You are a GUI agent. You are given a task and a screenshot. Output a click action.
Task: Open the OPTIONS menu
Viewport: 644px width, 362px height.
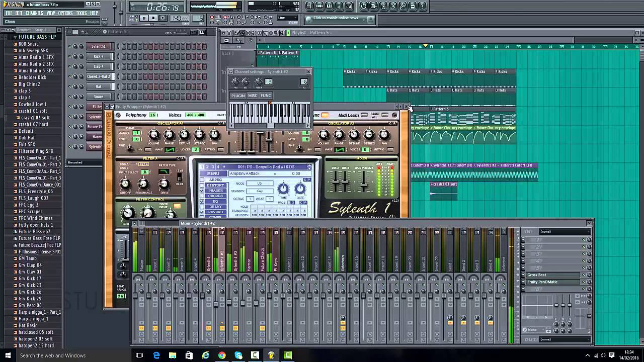pos(65,13)
